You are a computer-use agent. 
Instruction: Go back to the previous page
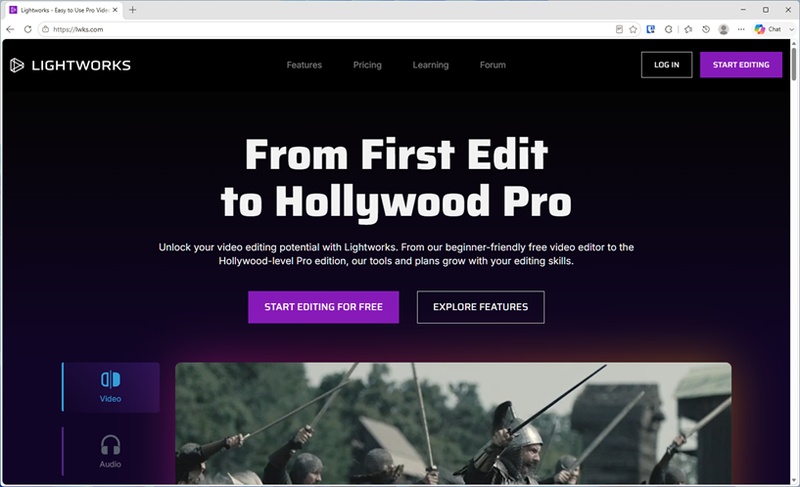coord(10,29)
